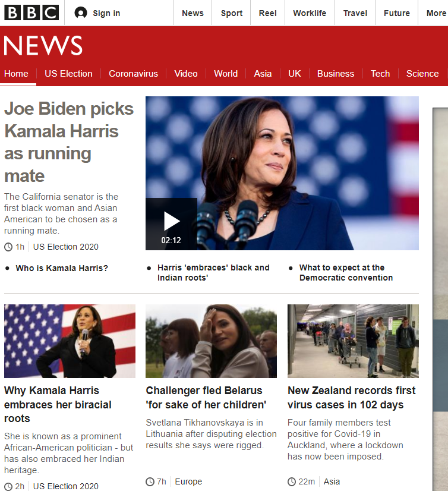This screenshot has height=491, width=448.
Task: Open the Video tab
Action: (186, 74)
